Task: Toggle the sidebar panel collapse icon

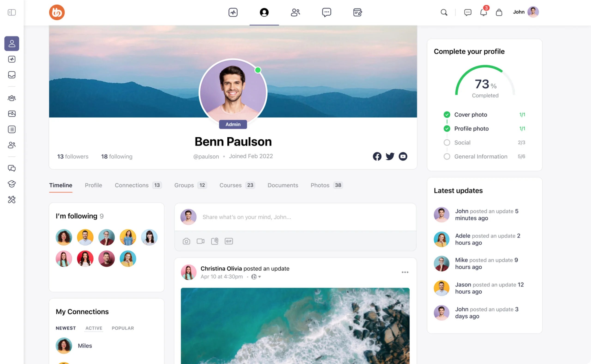Action: [x=12, y=12]
